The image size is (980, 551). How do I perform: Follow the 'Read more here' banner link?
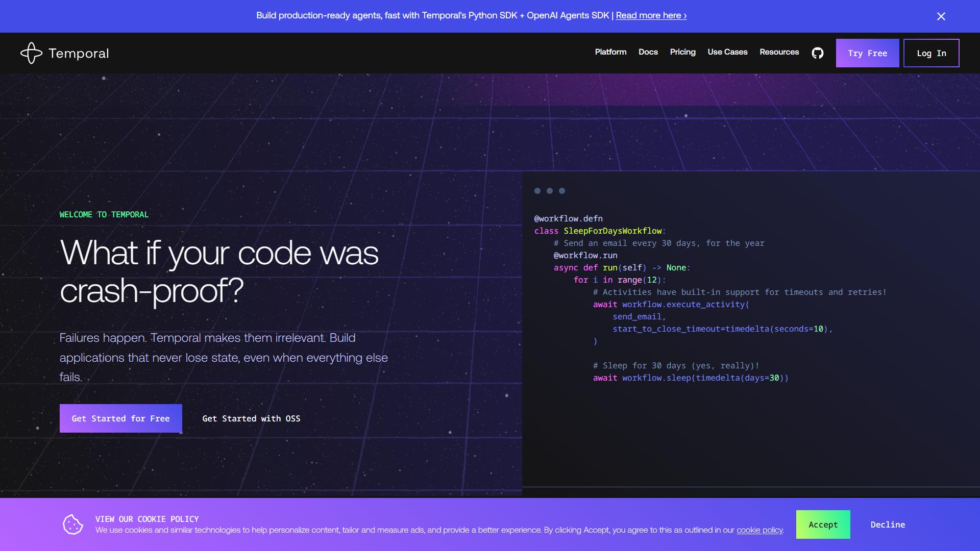click(651, 15)
